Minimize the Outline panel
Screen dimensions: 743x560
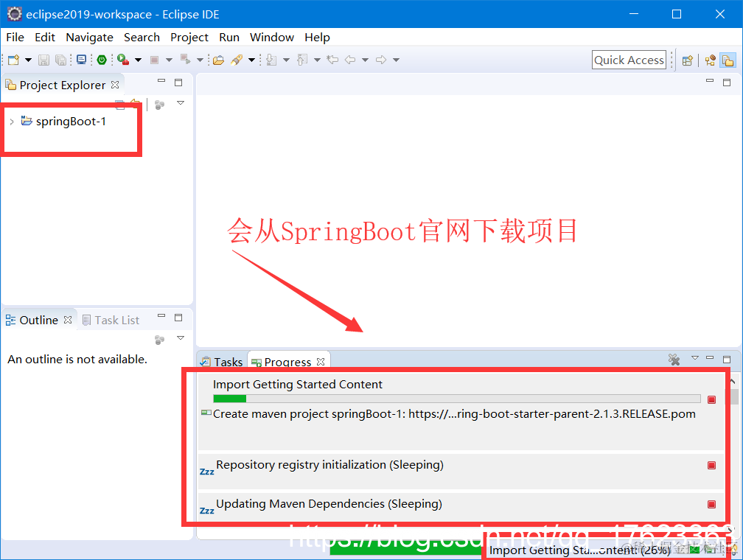(161, 317)
